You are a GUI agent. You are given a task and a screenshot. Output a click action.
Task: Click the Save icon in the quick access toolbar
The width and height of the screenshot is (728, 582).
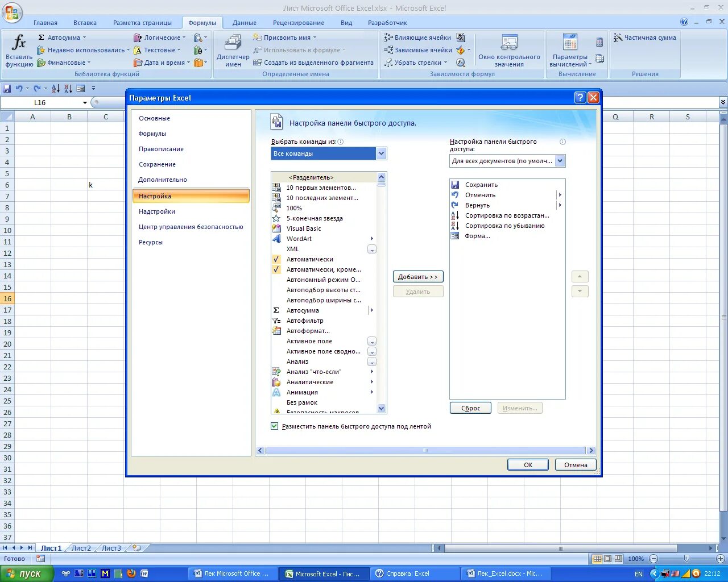coord(7,89)
